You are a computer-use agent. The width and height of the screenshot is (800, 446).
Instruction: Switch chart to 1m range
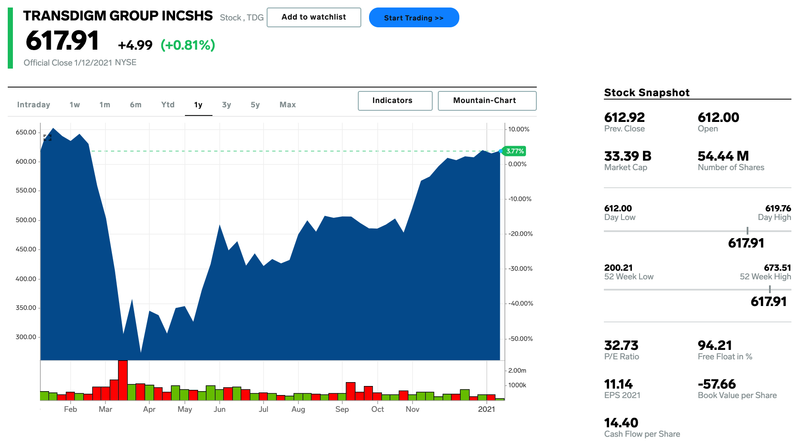[x=105, y=105]
